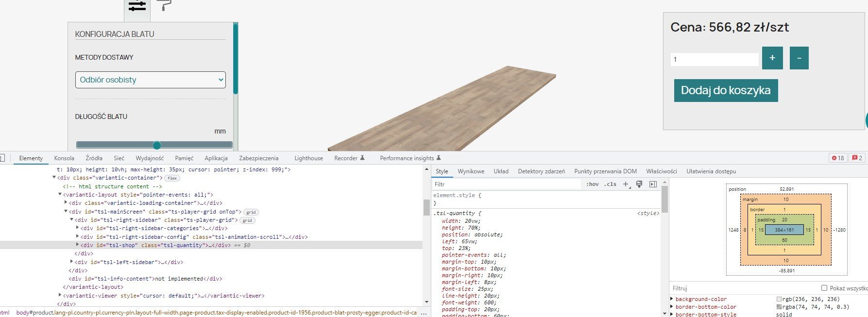
Task: Expand the background-color computed property
Action: (672, 299)
